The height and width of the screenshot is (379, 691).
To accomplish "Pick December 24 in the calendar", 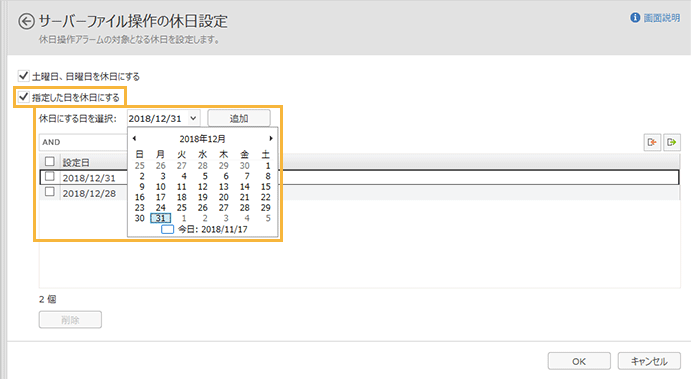I will click(x=161, y=208).
